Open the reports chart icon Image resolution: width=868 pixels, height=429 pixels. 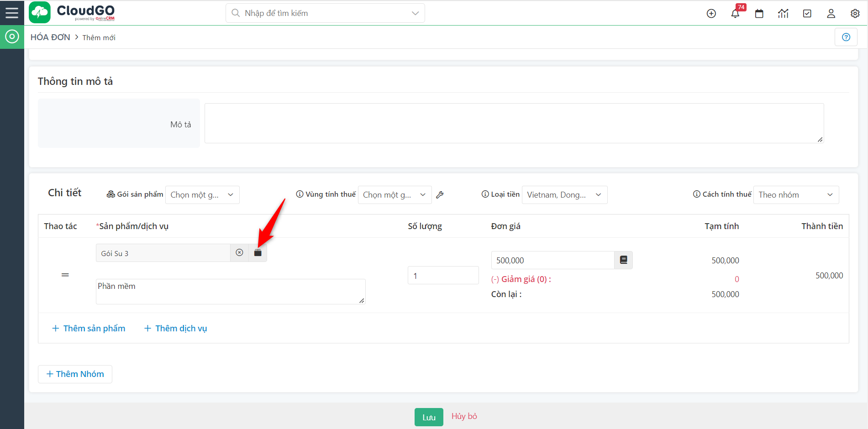[783, 14]
